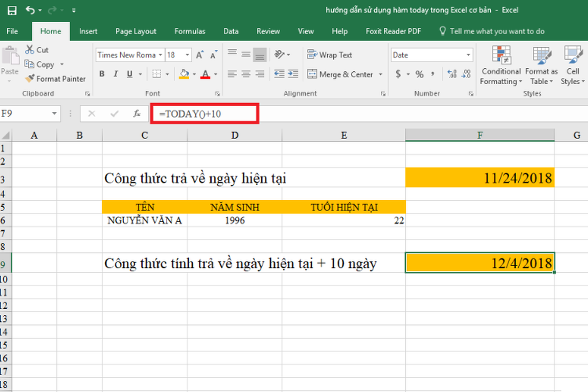Click the Cut button
This screenshot has width=588, height=392.
(x=37, y=50)
